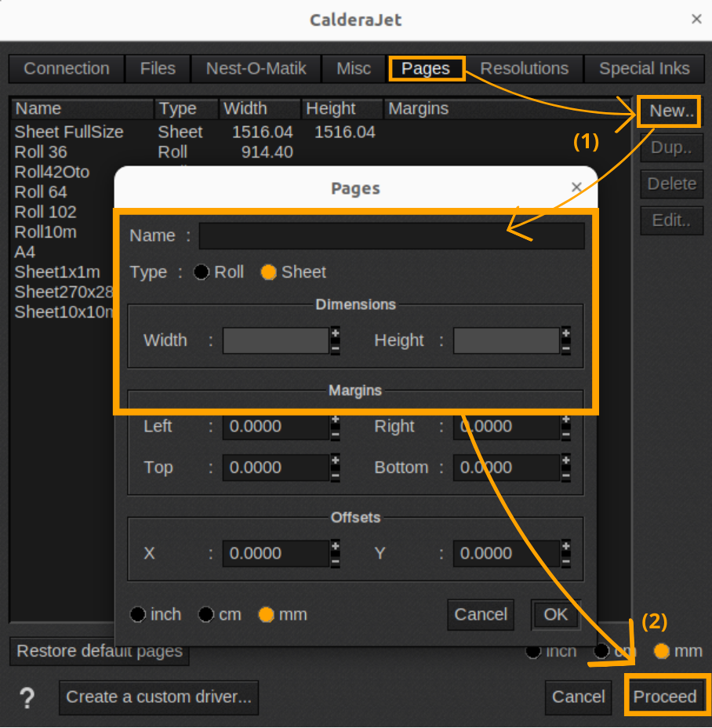Open the Connection tab
Image resolution: width=712 pixels, height=728 pixels.
click(x=66, y=68)
